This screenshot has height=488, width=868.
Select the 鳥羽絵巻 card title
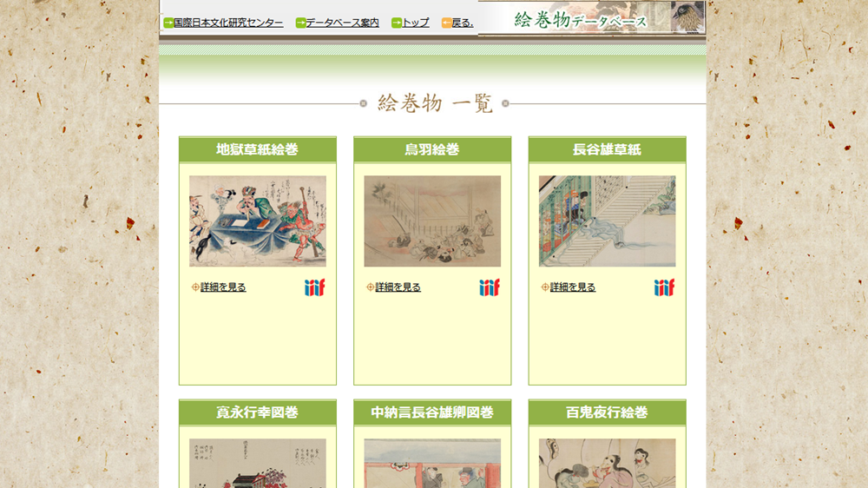click(432, 149)
